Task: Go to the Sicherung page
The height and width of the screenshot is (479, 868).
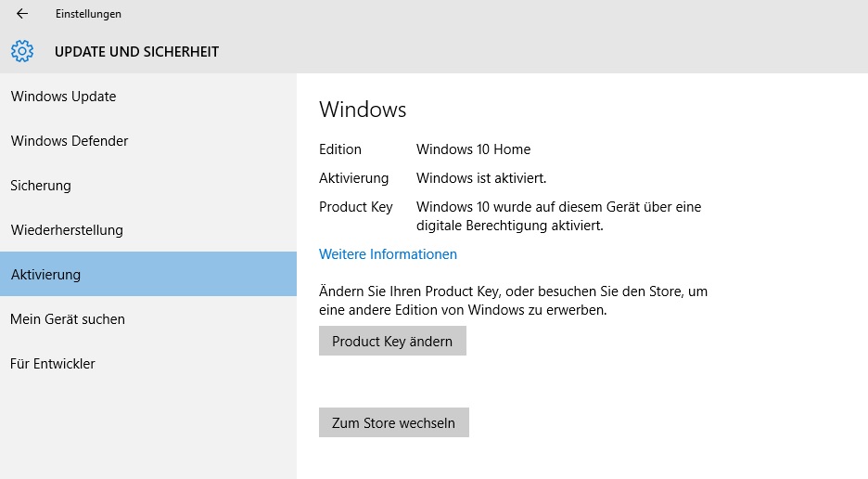Action: pyautogui.click(x=41, y=186)
